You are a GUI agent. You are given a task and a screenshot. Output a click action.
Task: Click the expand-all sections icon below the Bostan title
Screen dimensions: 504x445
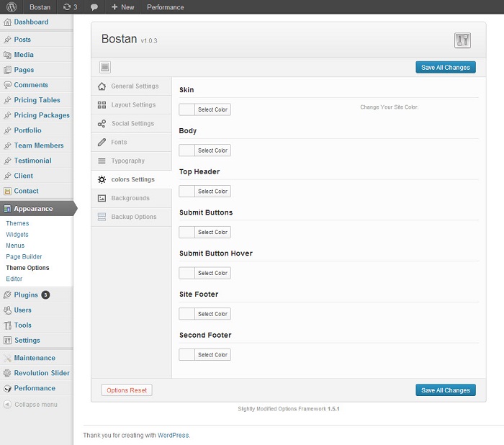[x=105, y=67]
